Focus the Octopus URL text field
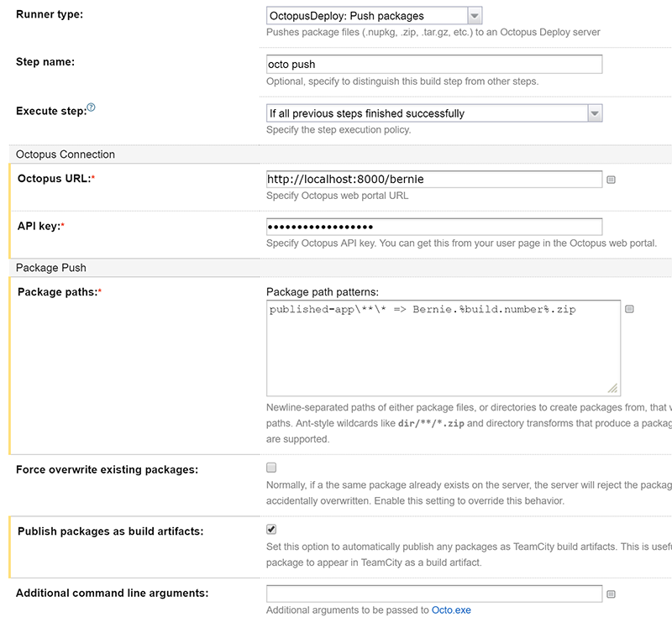 coord(433,179)
